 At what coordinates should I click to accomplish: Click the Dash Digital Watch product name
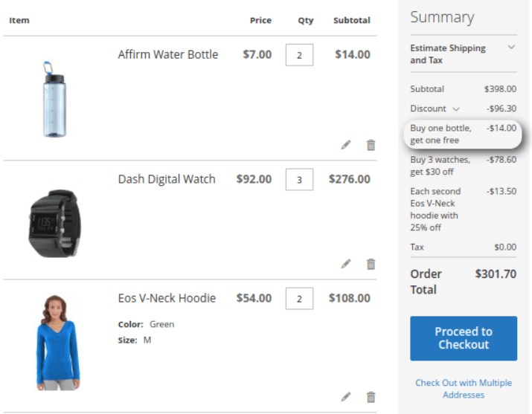coord(167,179)
